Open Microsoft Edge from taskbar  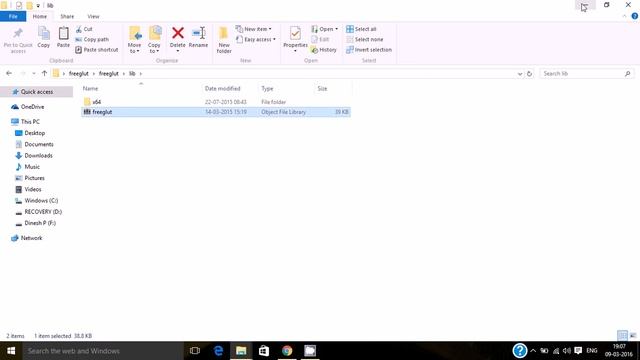(218, 351)
